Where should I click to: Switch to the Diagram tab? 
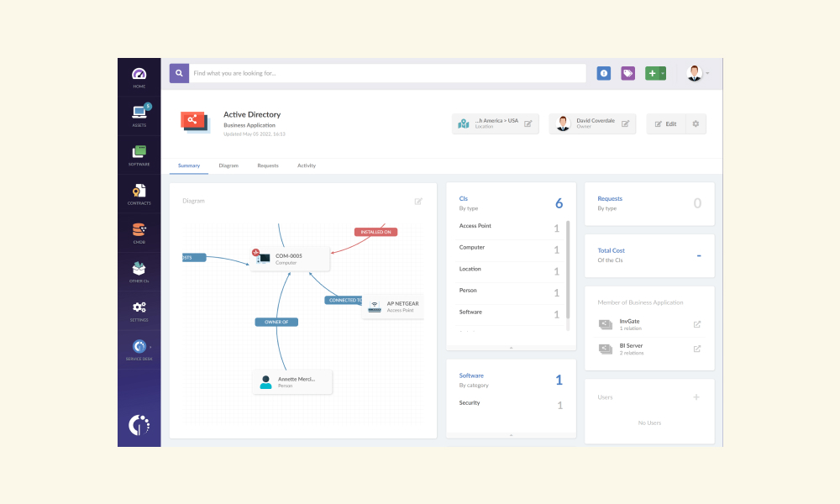tap(228, 165)
